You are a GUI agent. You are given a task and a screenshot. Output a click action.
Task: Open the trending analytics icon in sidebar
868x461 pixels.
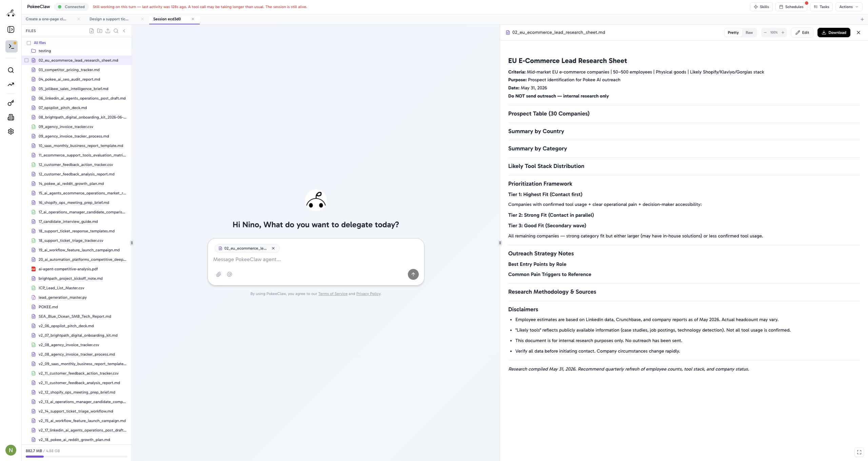point(11,84)
